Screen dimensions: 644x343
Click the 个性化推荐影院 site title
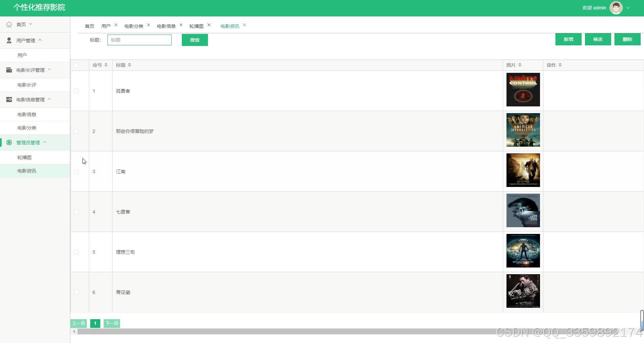[39, 7]
